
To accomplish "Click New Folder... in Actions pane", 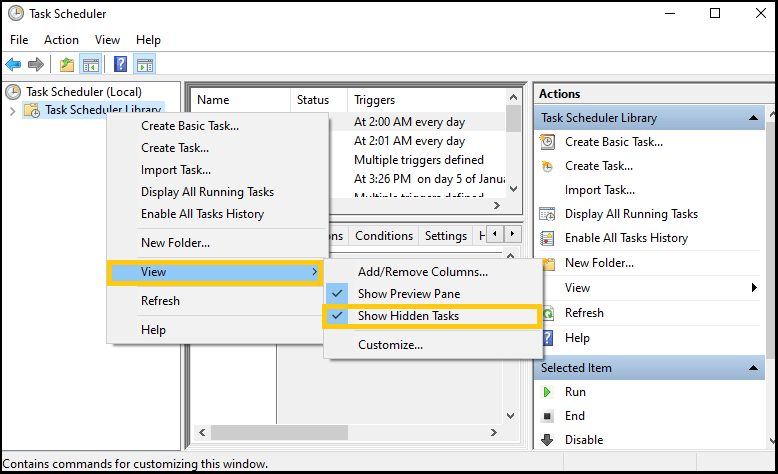I will pos(599,263).
